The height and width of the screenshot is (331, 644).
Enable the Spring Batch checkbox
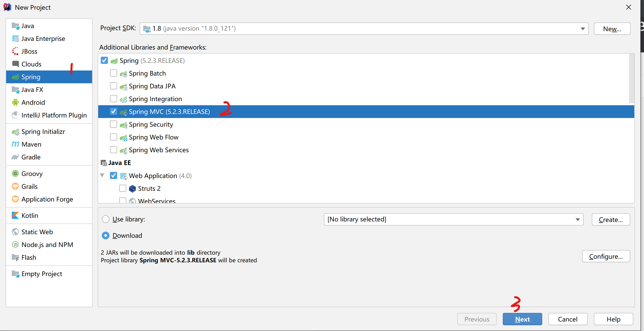tap(114, 73)
